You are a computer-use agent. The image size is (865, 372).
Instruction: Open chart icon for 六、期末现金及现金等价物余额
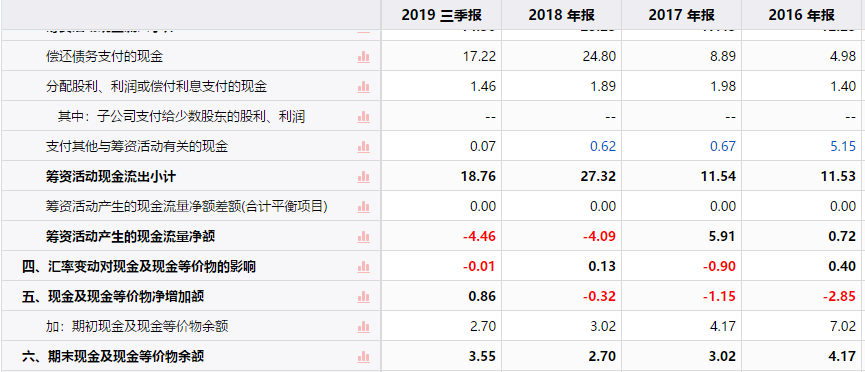coord(363,357)
